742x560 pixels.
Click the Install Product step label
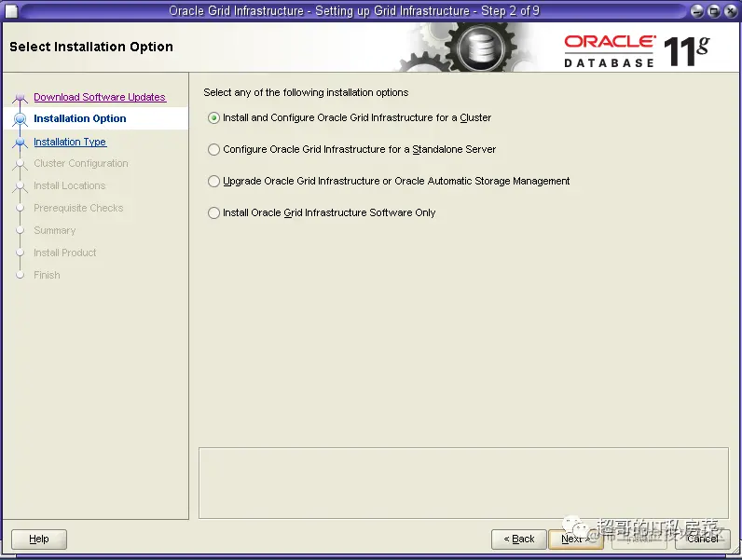point(65,253)
